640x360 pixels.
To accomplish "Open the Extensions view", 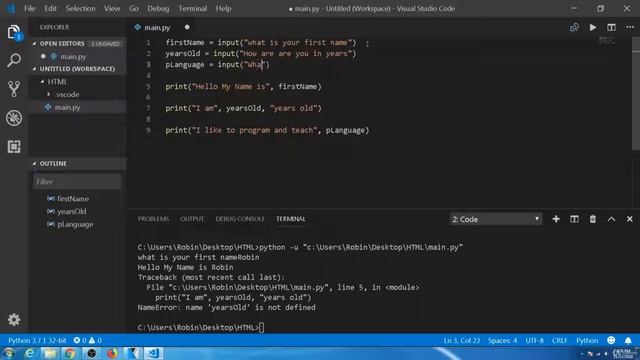I will (14, 147).
